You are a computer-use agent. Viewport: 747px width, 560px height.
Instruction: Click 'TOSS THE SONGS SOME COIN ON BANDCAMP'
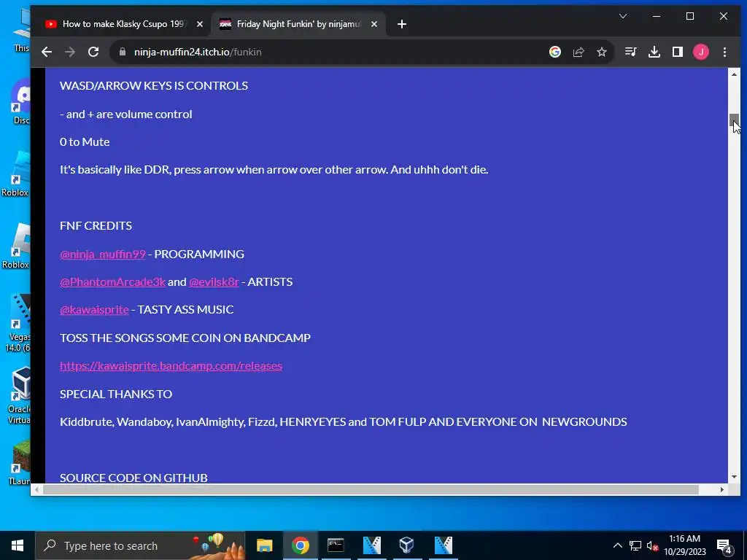coord(185,338)
